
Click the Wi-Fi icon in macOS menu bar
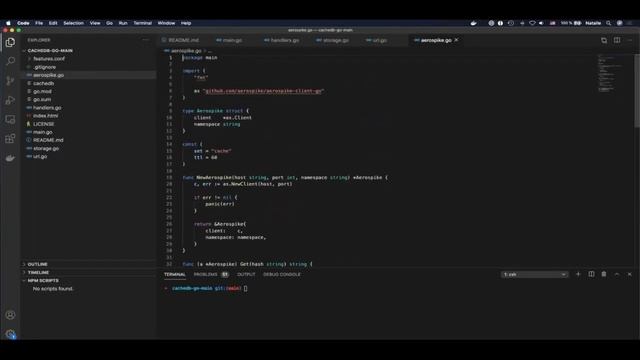click(532, 23)
